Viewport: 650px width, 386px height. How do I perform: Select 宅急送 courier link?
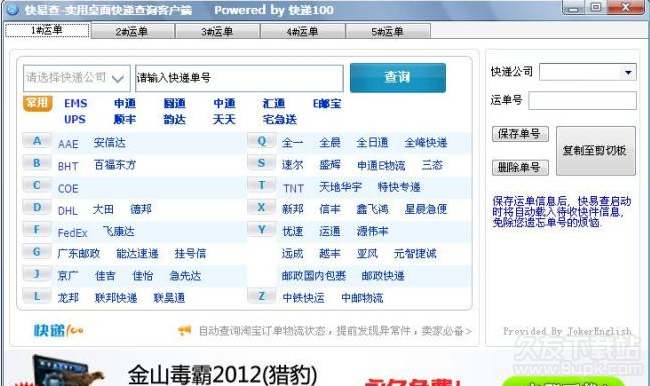[280, 119]
